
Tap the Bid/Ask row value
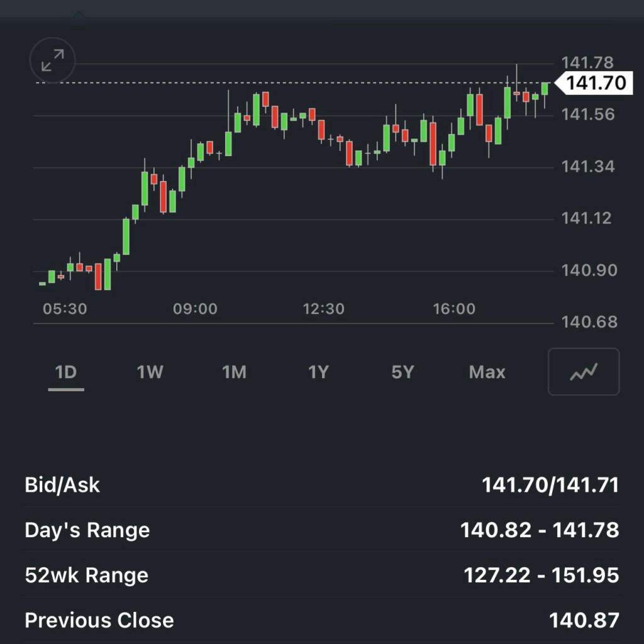550,485
